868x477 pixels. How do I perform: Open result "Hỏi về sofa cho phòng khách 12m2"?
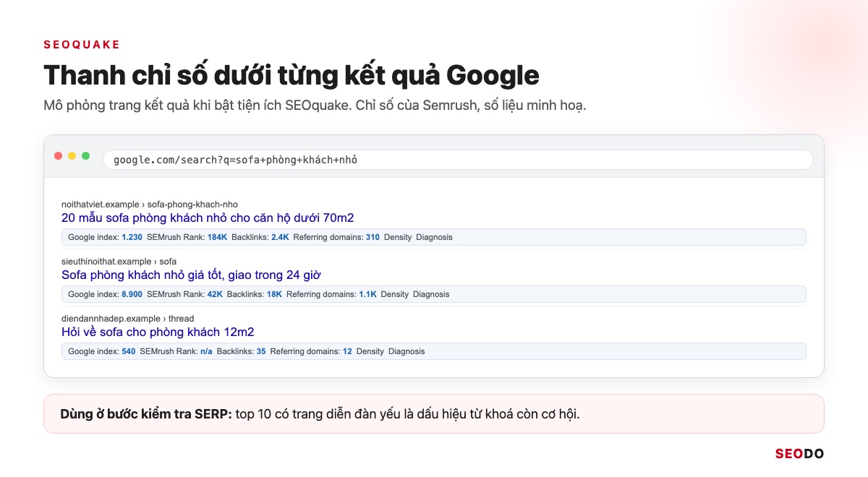pos(158,332)
